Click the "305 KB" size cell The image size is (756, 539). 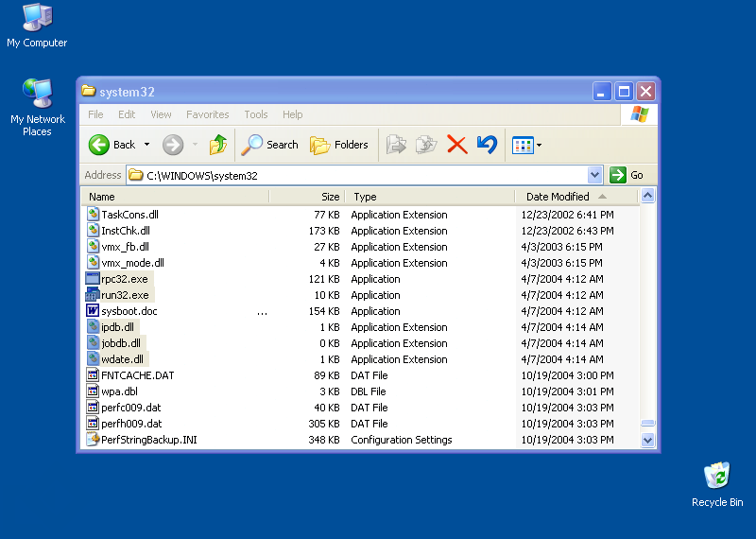324,424
